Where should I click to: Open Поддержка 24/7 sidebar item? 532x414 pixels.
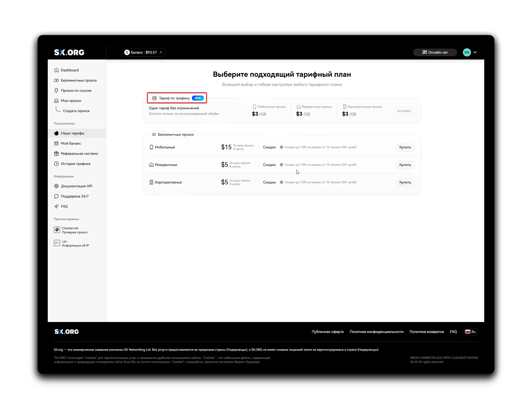pyautogui.click(x=77, y=196)
